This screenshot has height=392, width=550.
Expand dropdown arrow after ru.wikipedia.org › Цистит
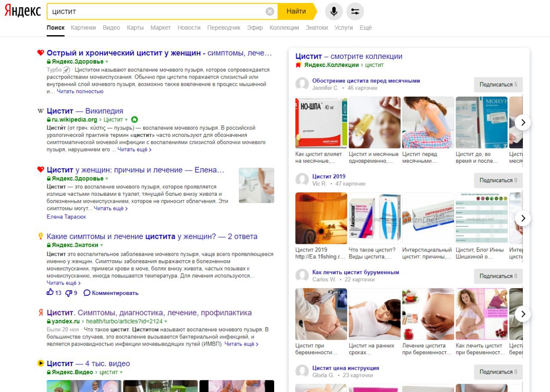(x=126, y=120)
